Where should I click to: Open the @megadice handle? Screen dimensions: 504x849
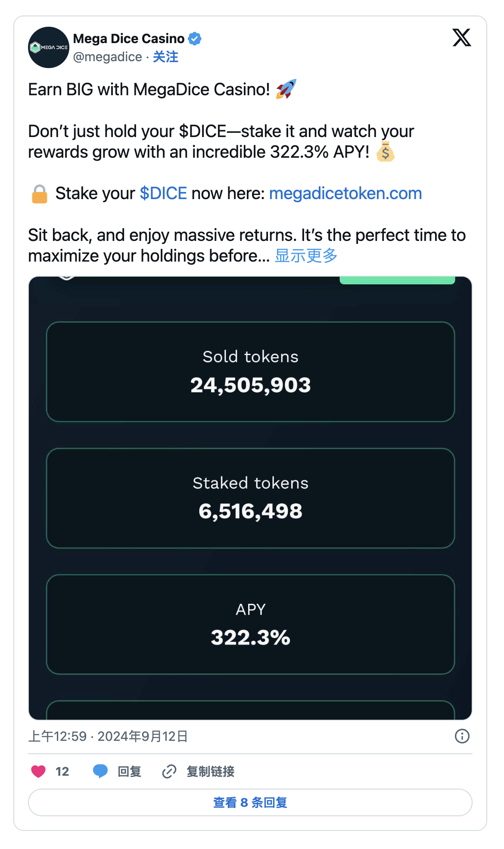coord(108,57)
